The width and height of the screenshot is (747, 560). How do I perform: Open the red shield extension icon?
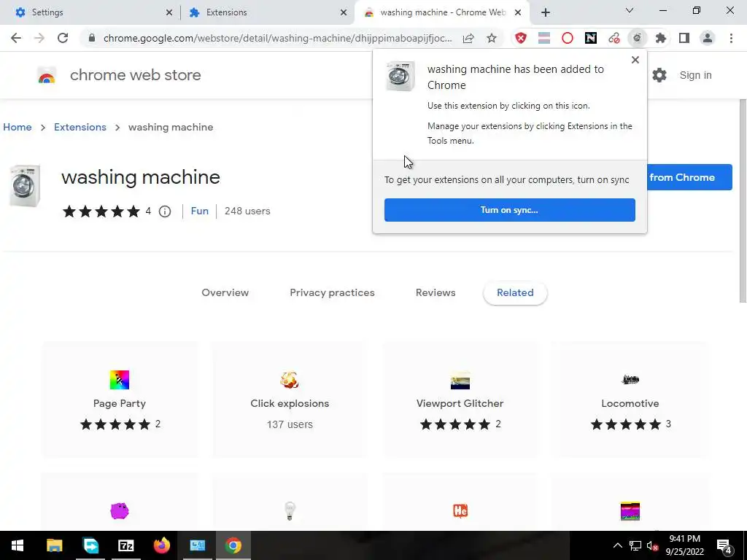point(521,38)
